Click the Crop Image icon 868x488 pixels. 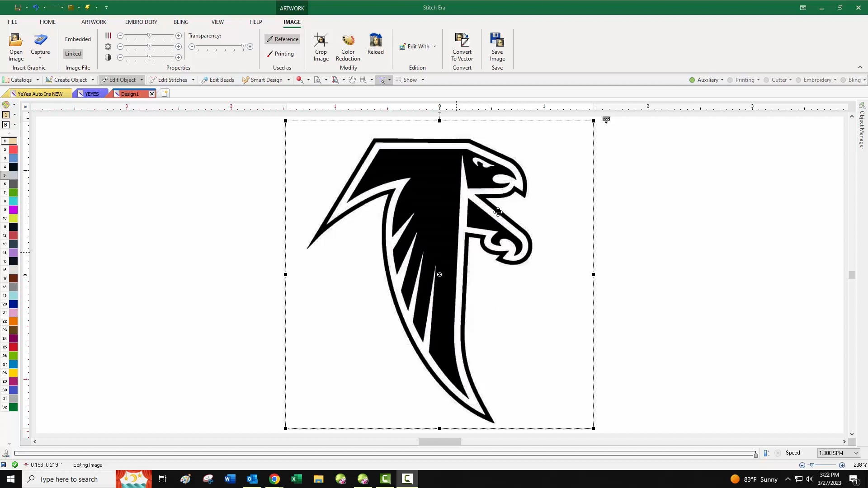coord(321,41)
